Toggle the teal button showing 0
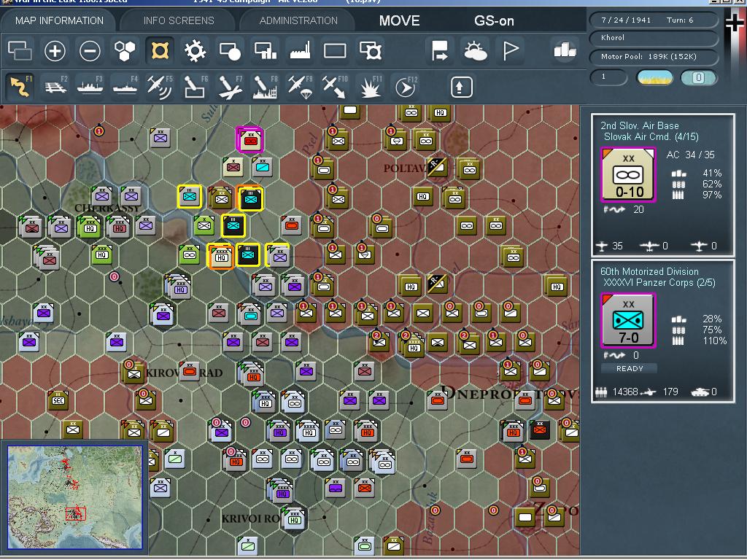 tap(698, 77)
